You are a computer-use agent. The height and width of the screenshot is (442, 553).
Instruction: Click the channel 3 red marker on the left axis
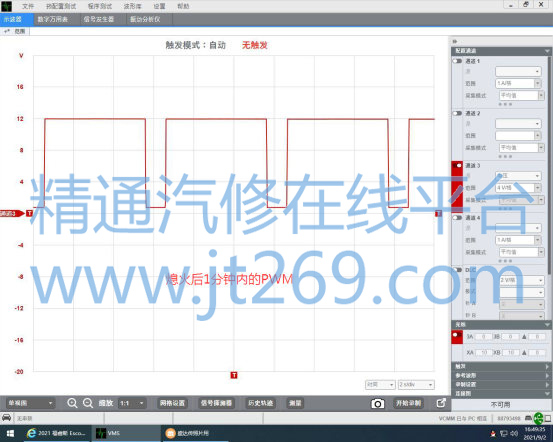point(12,213)
